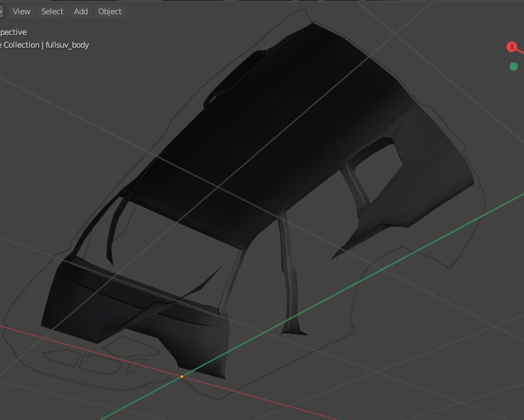This screenshot has width=524, height=420.
Task: Open the Add menu
Action: pyautogui.click(x=81, y=11)
